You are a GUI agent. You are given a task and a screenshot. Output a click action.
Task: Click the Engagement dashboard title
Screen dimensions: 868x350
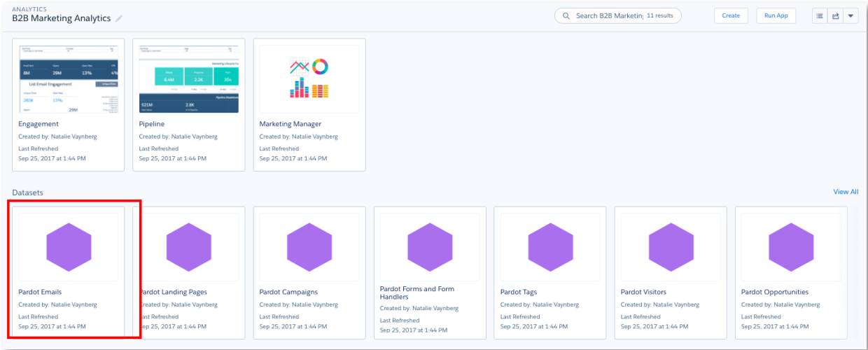click(x=38, y=124)
